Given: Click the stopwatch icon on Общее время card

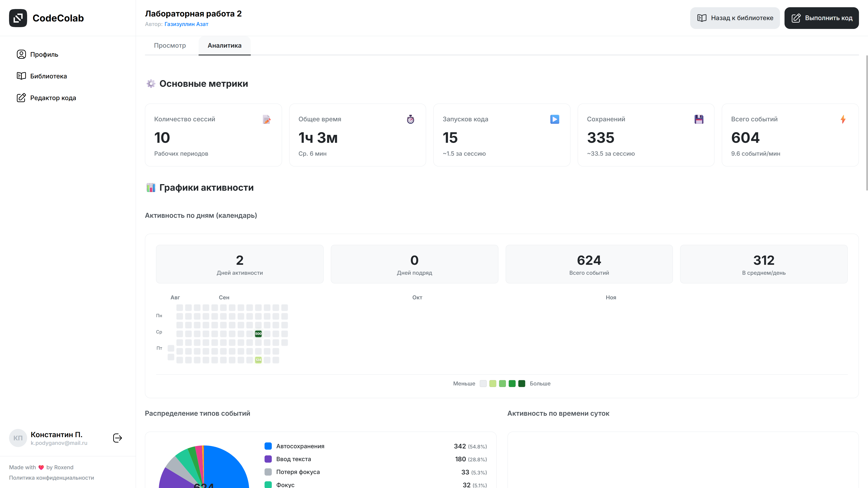Looking at the screenshot, I should click(x=411, y=119).
